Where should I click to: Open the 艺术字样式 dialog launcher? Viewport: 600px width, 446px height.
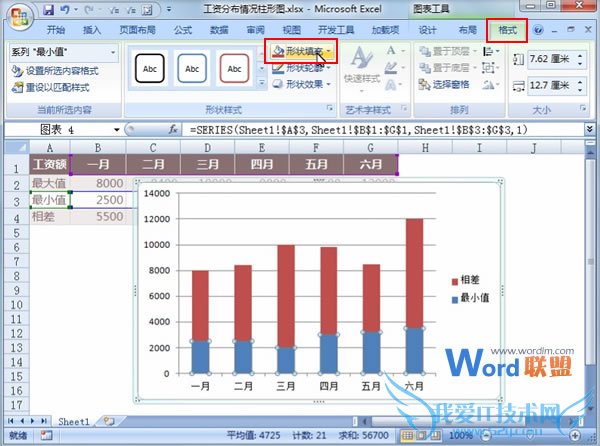pyautogui.click(x=404, y=109)
